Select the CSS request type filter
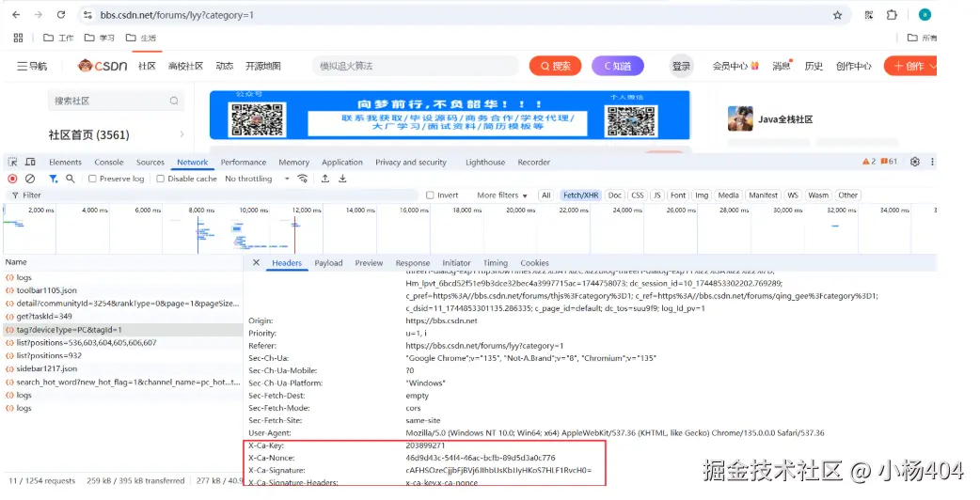Viewport: 980px width, 500px height. (638, 195)
